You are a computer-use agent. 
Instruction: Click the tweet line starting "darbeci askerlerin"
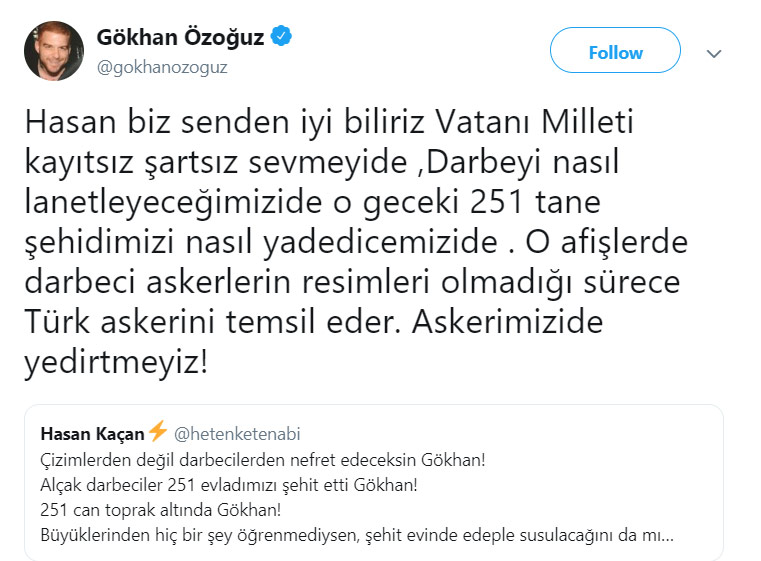tap(350, 283)
